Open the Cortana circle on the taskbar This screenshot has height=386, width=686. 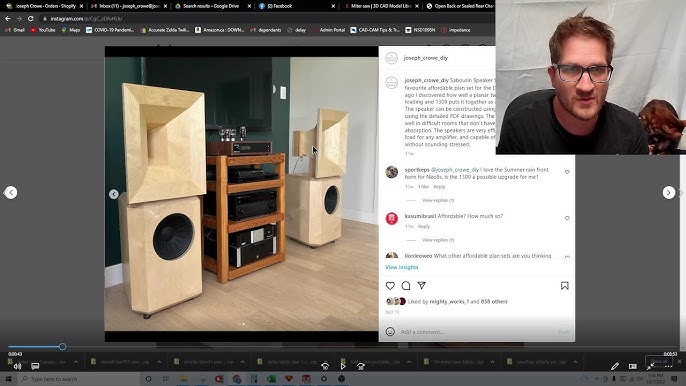(148, 379)
